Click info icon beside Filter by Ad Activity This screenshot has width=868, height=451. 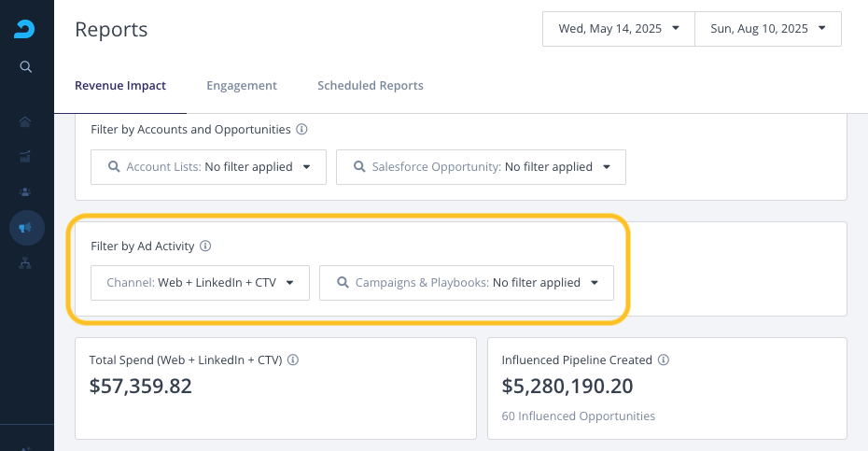click(205, 247)
